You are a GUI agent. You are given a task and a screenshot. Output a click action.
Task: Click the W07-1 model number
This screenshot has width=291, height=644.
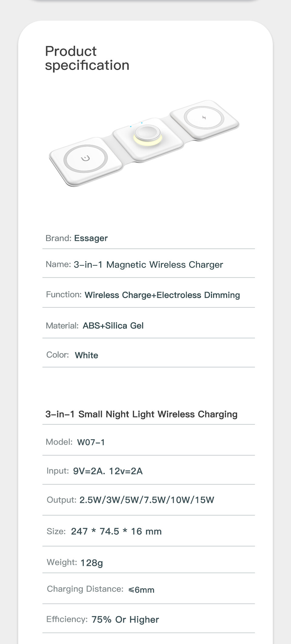(91, 442)
